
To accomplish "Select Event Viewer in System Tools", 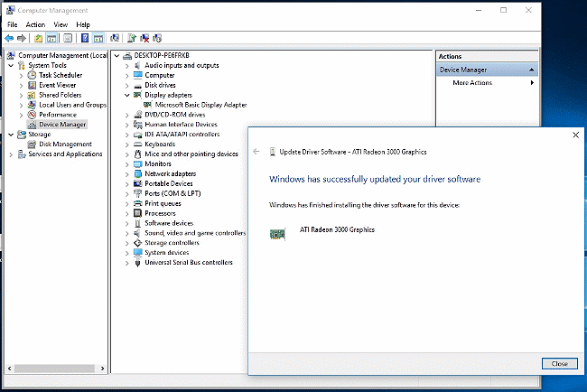I will pos(57,85).
